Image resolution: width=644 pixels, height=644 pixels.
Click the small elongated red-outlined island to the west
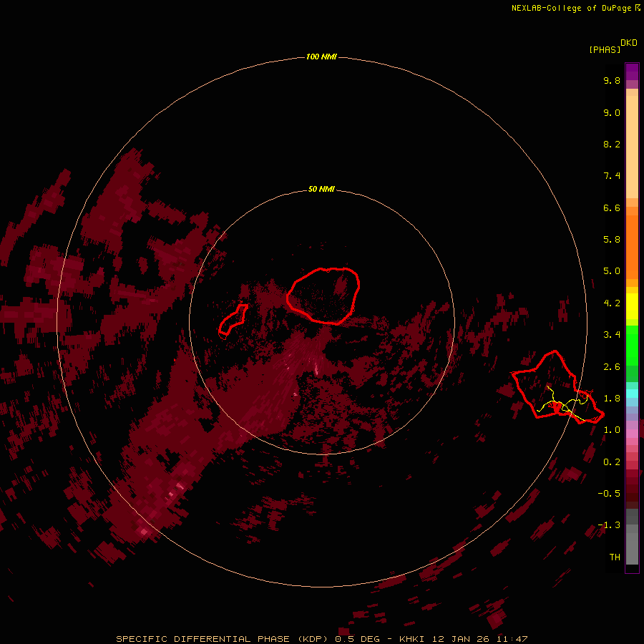point(233,320)
